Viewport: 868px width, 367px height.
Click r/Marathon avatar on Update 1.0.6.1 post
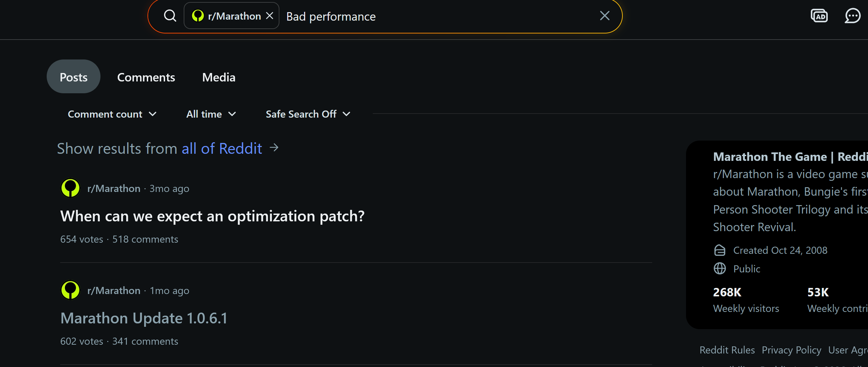(70, 290)
